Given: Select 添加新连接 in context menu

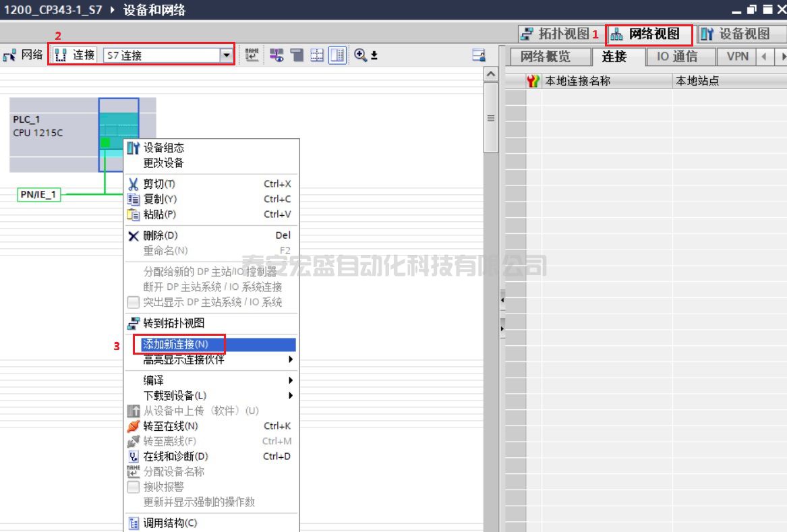Looking at the screenshot, I should click(175, 345).
